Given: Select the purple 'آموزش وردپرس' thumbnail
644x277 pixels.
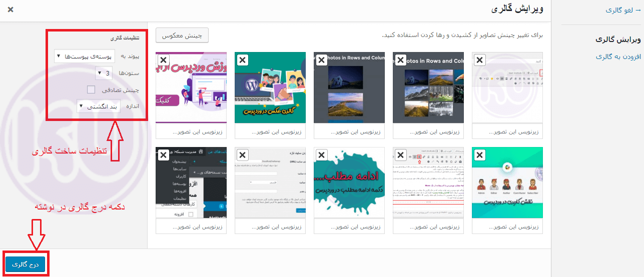Looking at the screenshot, I should point(191,87).
